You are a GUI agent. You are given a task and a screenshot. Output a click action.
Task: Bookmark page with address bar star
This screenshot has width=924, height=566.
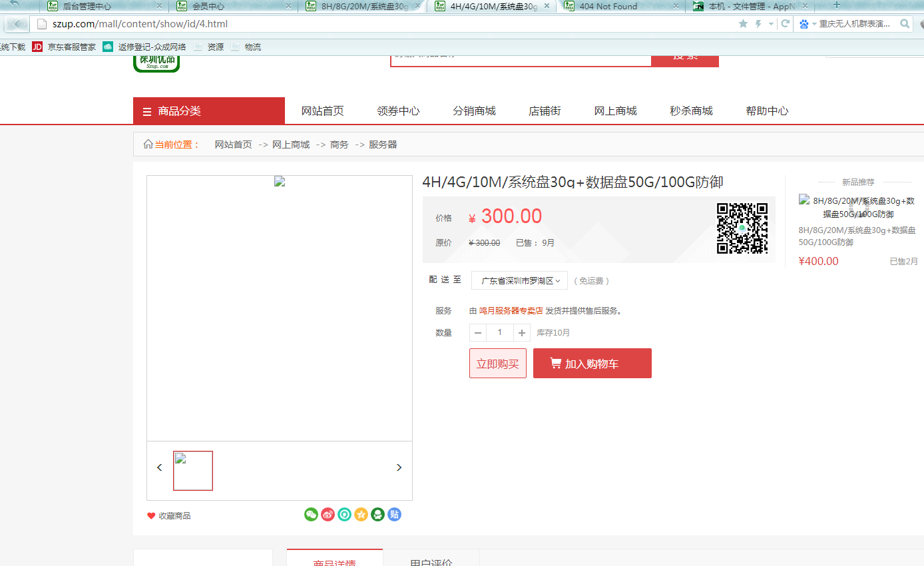(743, 24)
